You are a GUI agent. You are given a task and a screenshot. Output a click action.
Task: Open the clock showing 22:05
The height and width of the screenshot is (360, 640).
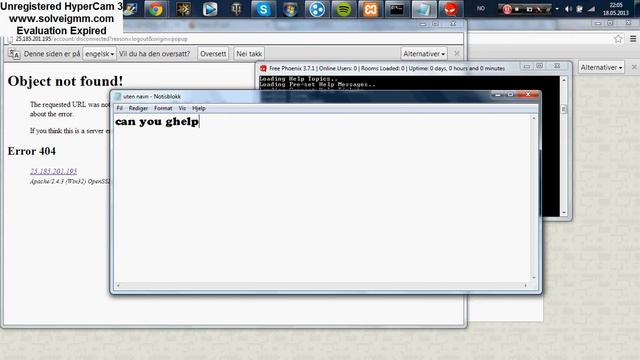(616, 9)
